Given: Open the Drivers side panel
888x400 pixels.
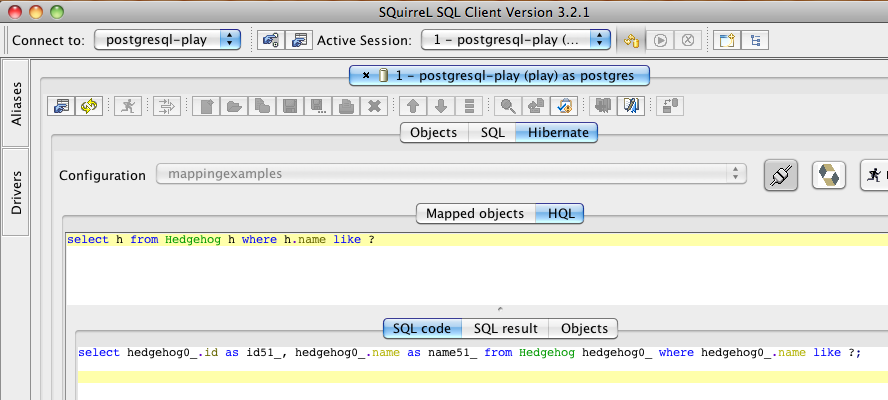Looking at the screenshot, I should (x=16, y=192).
